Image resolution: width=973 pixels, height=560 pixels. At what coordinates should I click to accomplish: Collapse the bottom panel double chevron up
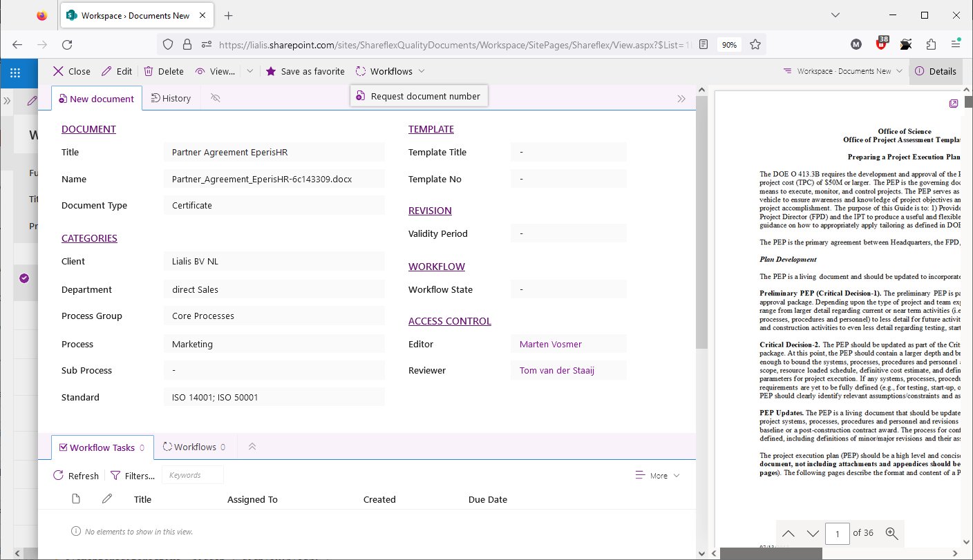[252, 447]
